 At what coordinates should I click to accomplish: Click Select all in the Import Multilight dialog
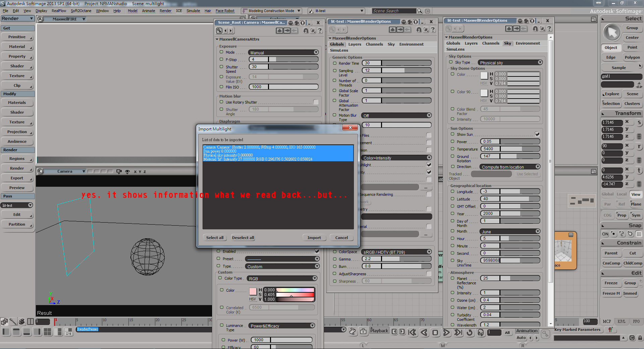tap(215, 238)
